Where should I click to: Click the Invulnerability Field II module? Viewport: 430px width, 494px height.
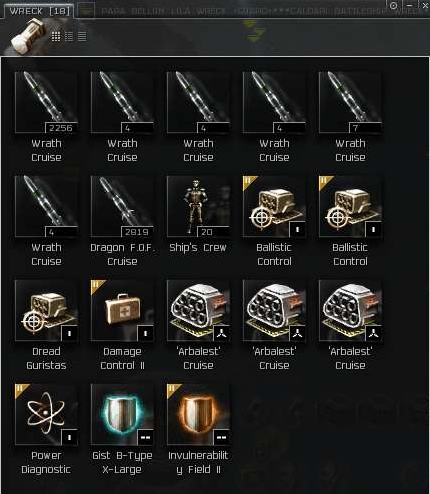pyautogui.click(x=198, y=414)
